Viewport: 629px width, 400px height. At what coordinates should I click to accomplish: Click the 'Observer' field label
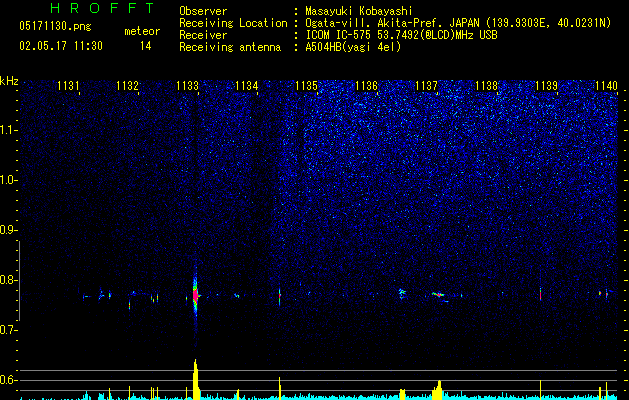pos(203,11)
